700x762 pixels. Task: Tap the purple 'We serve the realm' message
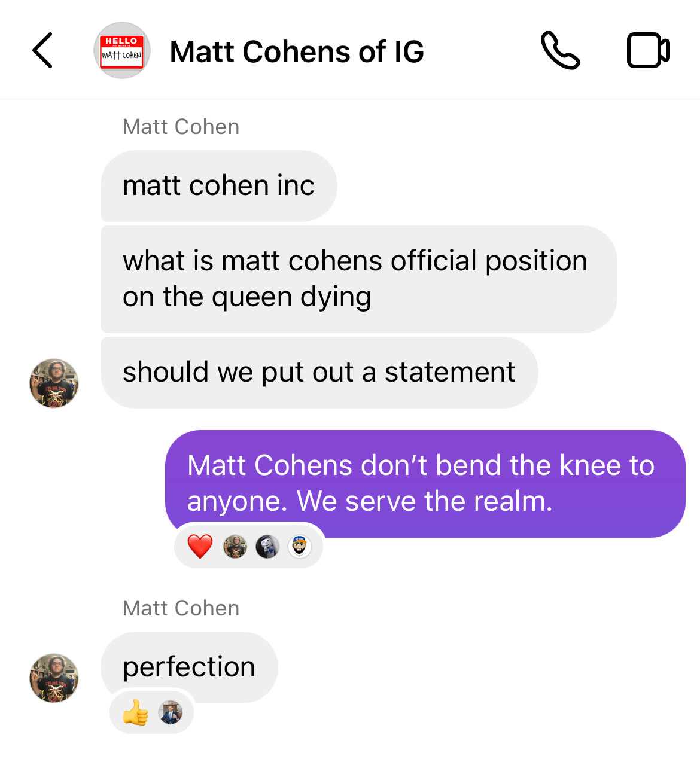(425, 483)
